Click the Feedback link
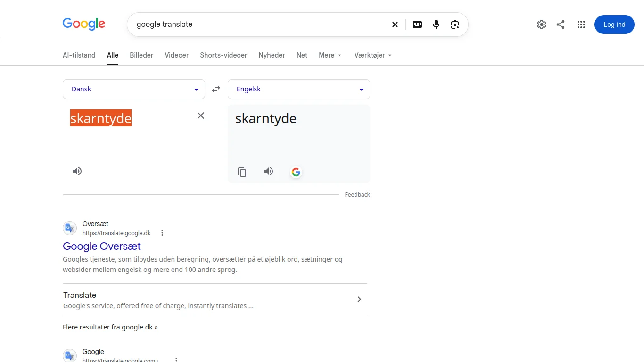This screenshot has height=362, width=644. pos(357,195)
